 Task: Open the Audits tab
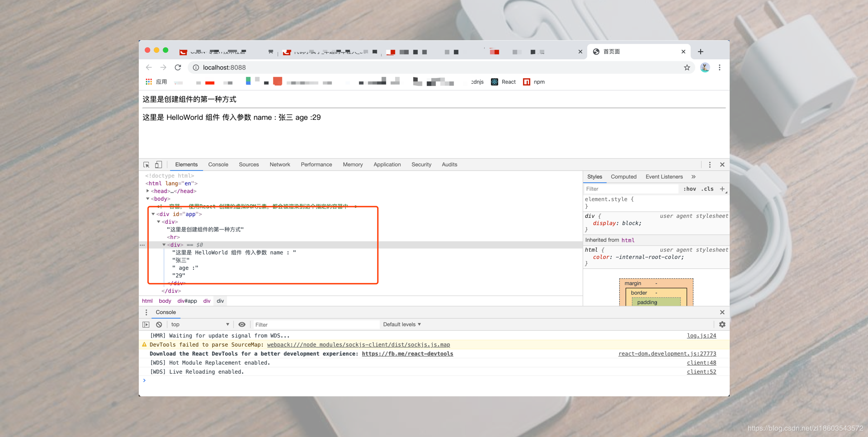click(x=449, y=164)
